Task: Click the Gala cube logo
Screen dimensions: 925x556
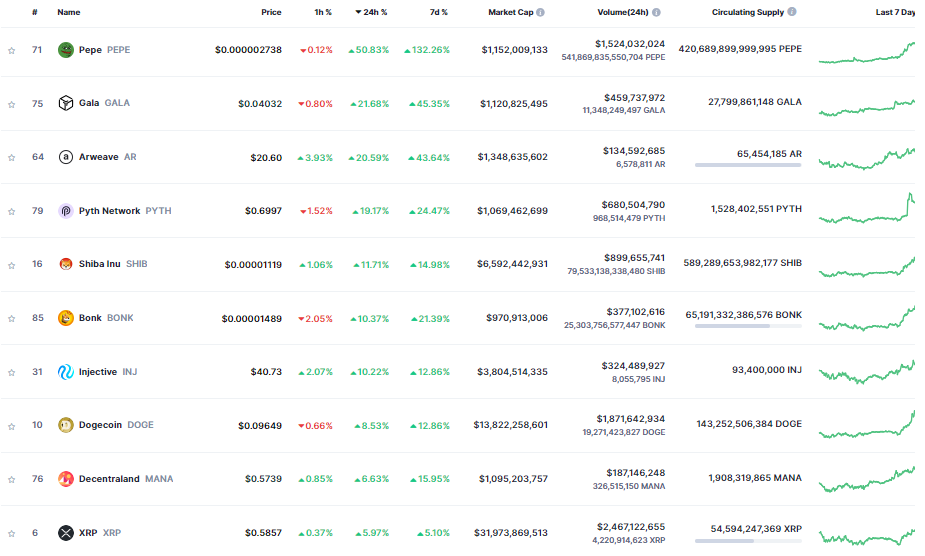Action: coord(65,103)
